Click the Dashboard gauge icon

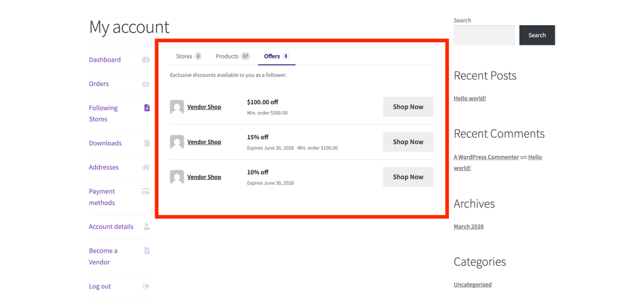[x=146, y=60]
